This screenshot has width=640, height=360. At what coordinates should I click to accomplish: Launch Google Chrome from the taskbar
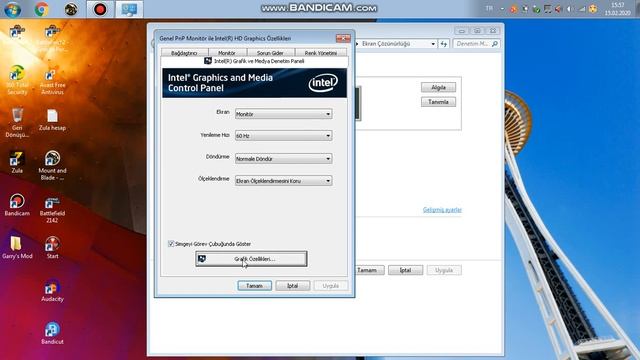point(42,9)
